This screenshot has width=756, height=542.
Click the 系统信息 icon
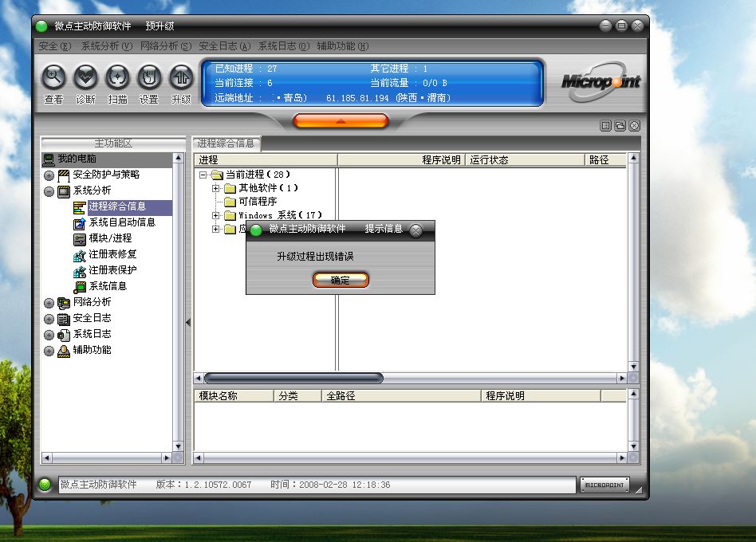(x=80, y=287)
